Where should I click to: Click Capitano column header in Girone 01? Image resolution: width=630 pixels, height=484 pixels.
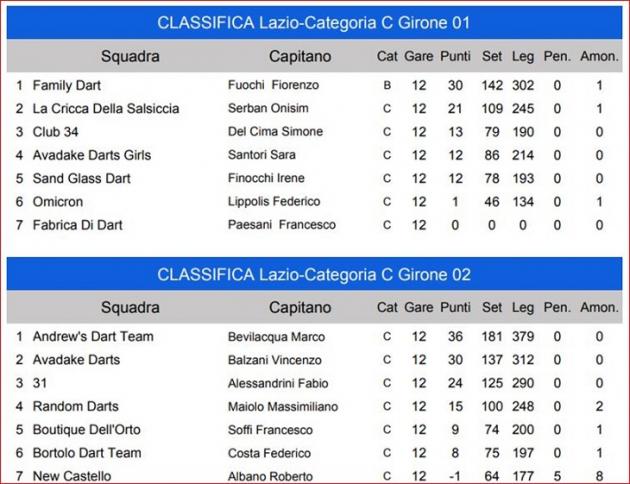coord(300,57)
